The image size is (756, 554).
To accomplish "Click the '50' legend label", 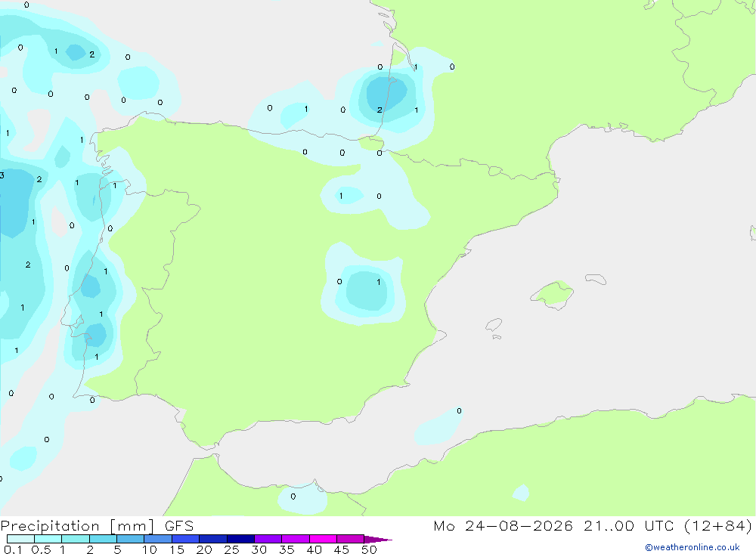I will point(369,549).
